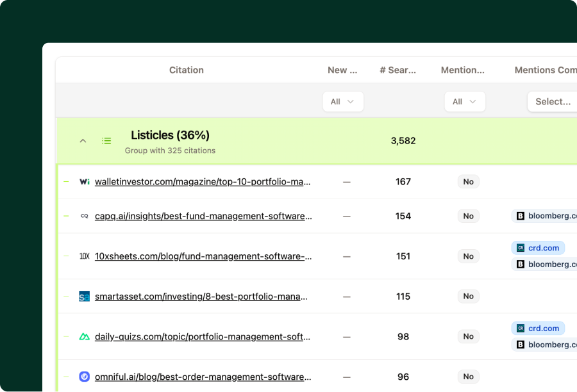
Task: Click the No badge in walletinvestor row
Action: point(469,182)
